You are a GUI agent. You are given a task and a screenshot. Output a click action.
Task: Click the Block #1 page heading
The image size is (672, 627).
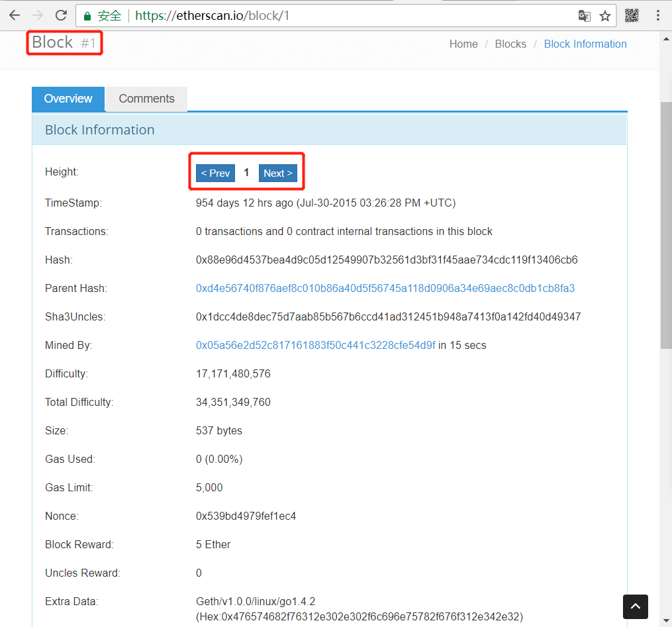(64, 42)
